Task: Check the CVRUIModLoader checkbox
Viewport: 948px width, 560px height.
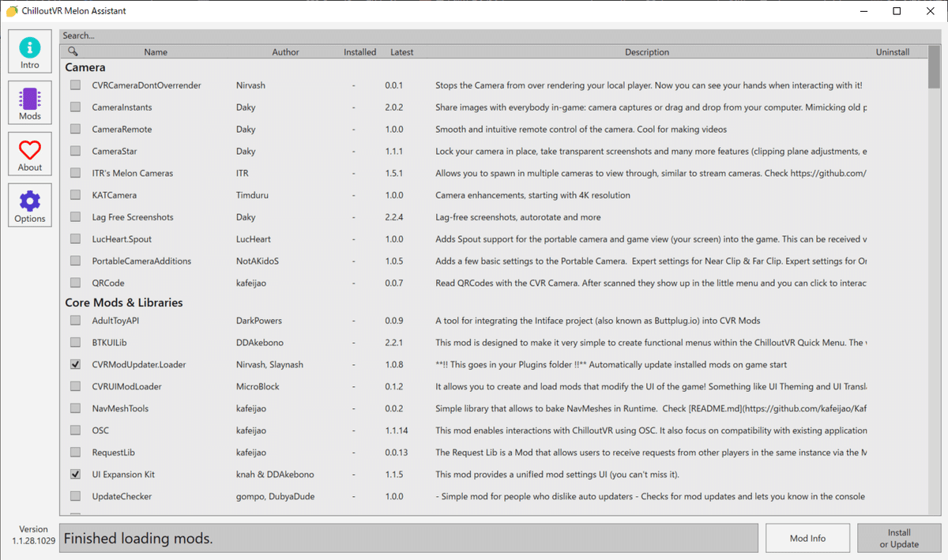Action: point(75,386)
